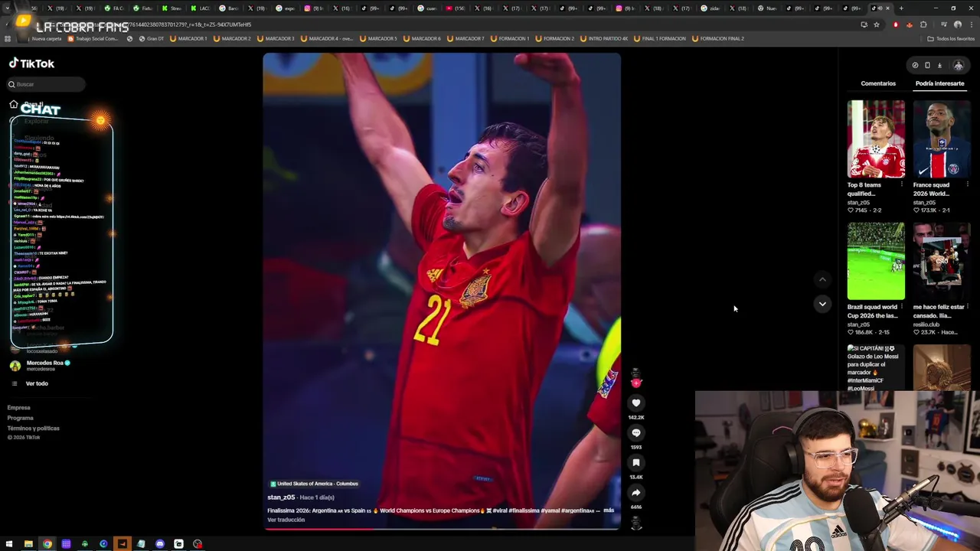Bookmark this page with the star icon
Screen dimensions: 980x551
877,24
